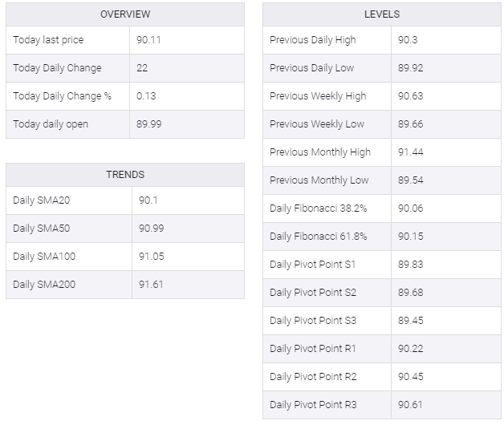Click the Daily Pivot Point R3 label

coord(313,405)
